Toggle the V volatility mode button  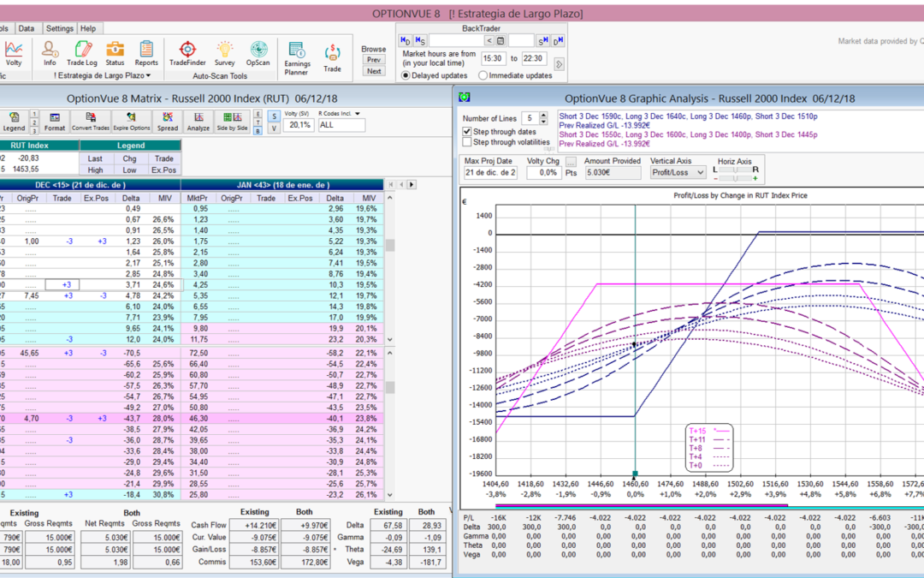[x=274, y=128]
